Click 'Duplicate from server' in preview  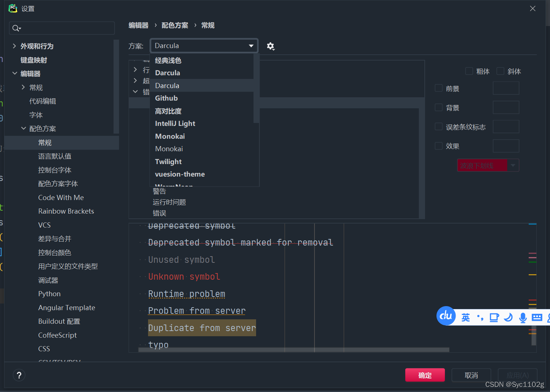click(x=202, y=328)
